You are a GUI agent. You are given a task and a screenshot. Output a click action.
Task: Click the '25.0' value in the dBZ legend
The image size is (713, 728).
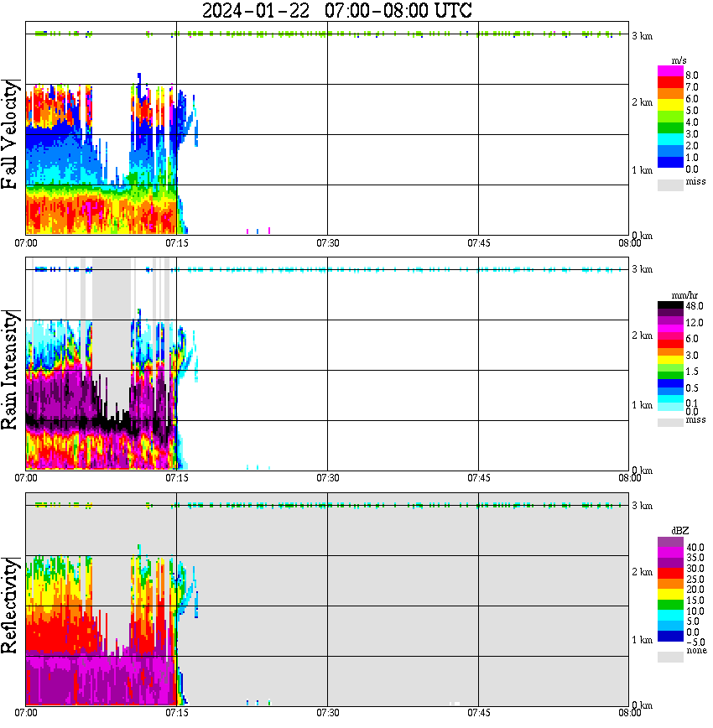pyautogui.click(x=695, y=580)
